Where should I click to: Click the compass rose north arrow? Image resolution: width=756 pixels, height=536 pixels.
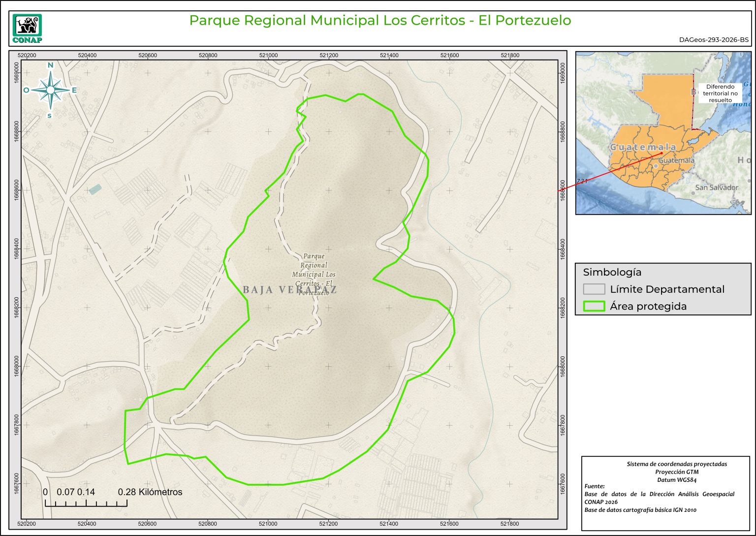50,90
